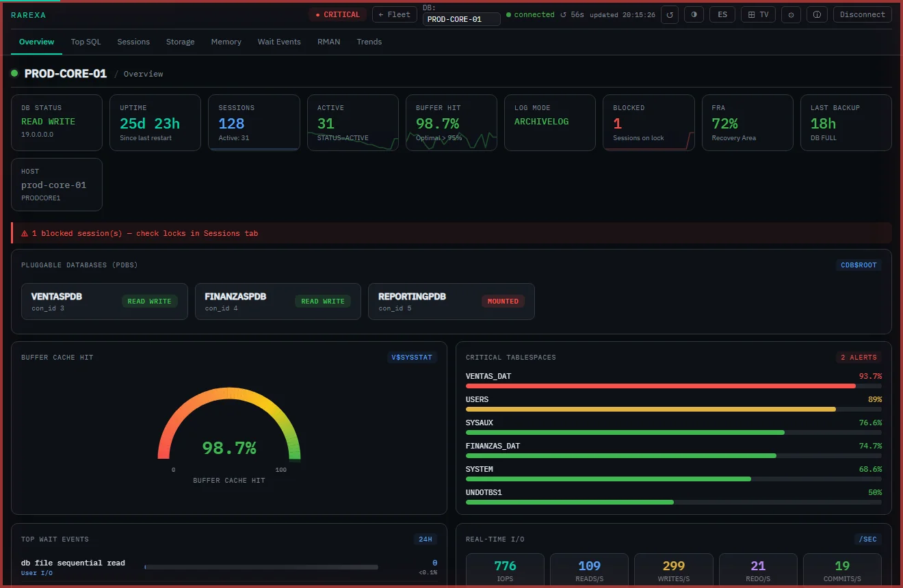Select the Overview tab
The width and height of the screenshot is (903, 588).
[x=37, y=42]
